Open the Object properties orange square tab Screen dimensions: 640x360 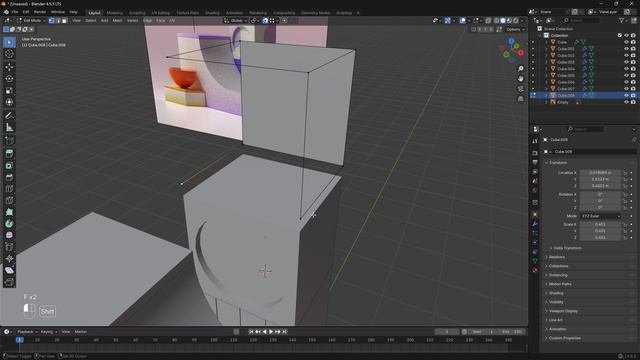coord(535,214)
